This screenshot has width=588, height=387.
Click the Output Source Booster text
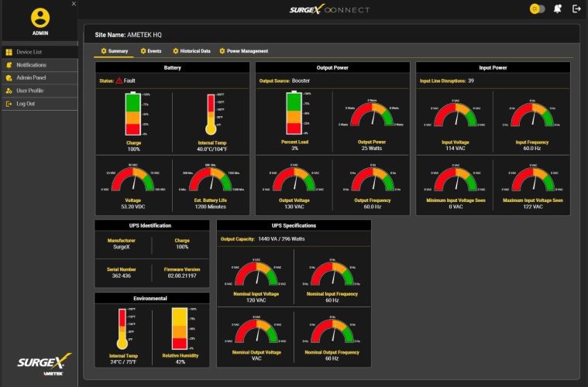pos(284,80)
